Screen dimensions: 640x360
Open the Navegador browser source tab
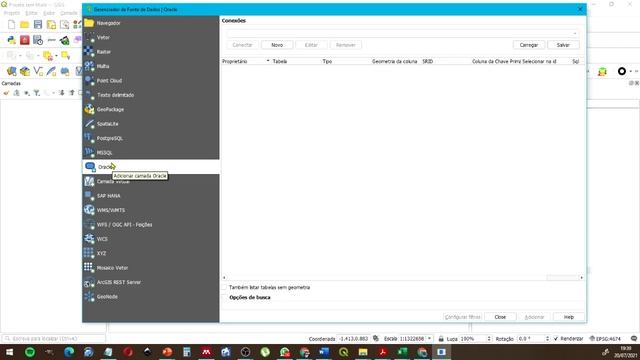(151, 23)
